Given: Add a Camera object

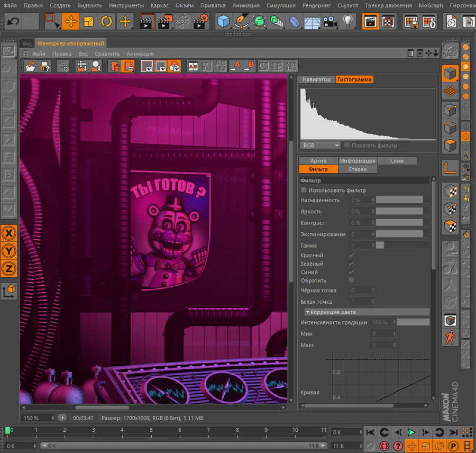Looking at the screenshot, I should pyautogui.click(x=330, y=22).
